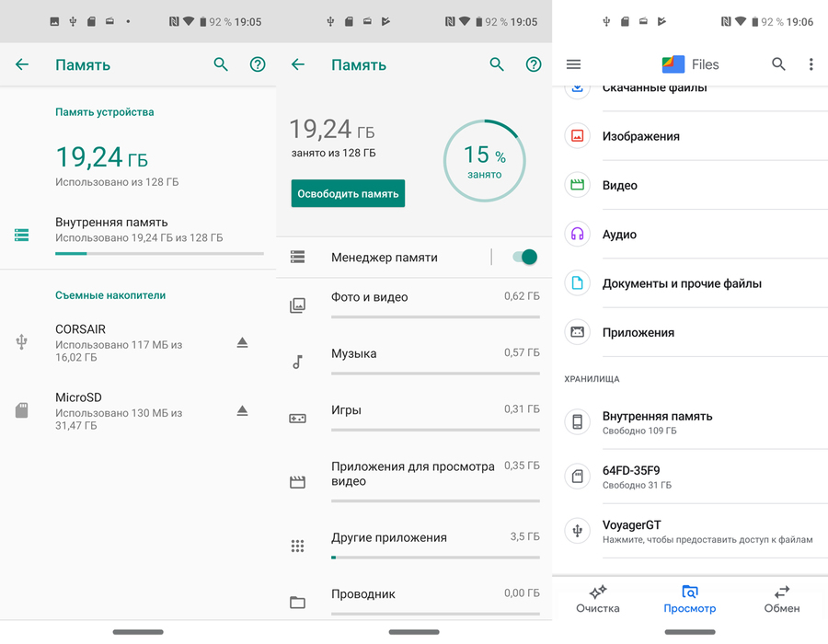Tap the Внутренняя память usage bar
Screen dimensions: 828x644
(x=159, y=254)
